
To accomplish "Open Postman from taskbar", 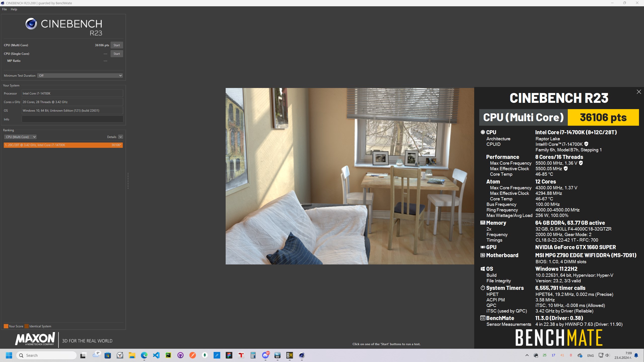I will point(192,355).
